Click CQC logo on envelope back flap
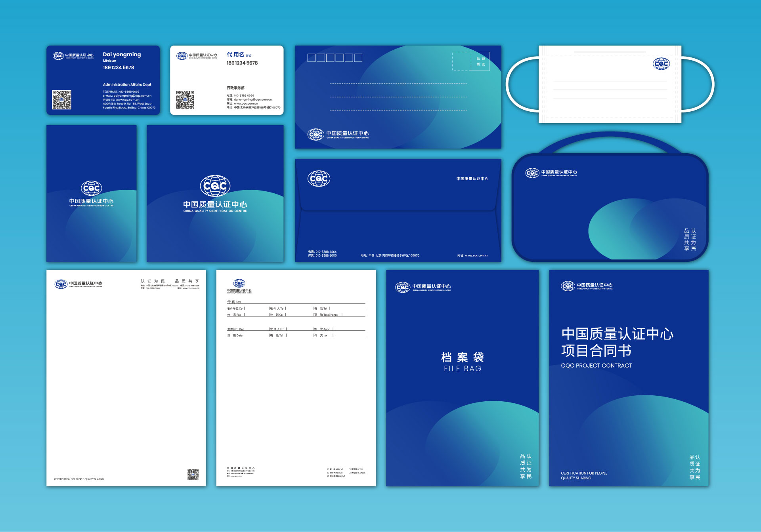This screenshot has height=532, width=761. pos(319,179)
